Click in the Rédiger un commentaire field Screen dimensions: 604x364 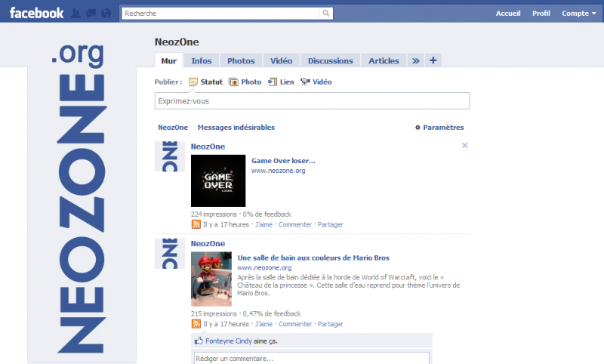pos(311,358)
